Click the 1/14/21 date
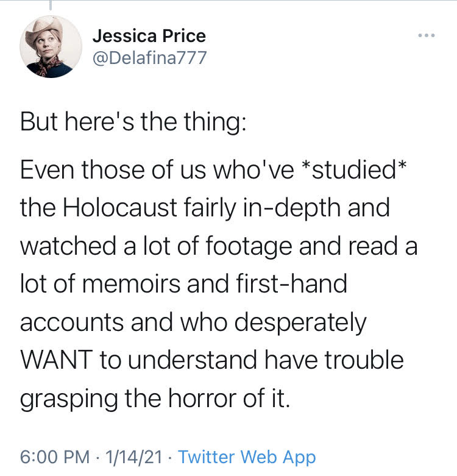This screenshot has width=457, height=476. click(x=134, y=456)
